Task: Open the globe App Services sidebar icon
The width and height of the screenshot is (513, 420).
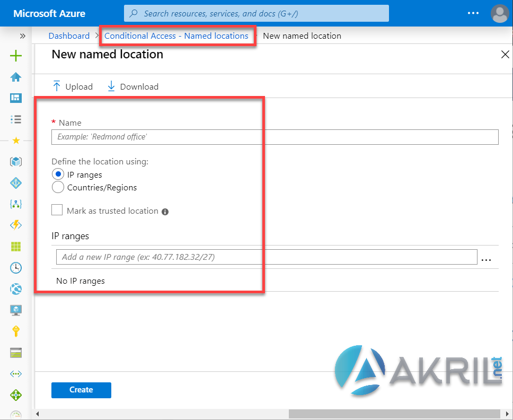Action: point(16,289)
